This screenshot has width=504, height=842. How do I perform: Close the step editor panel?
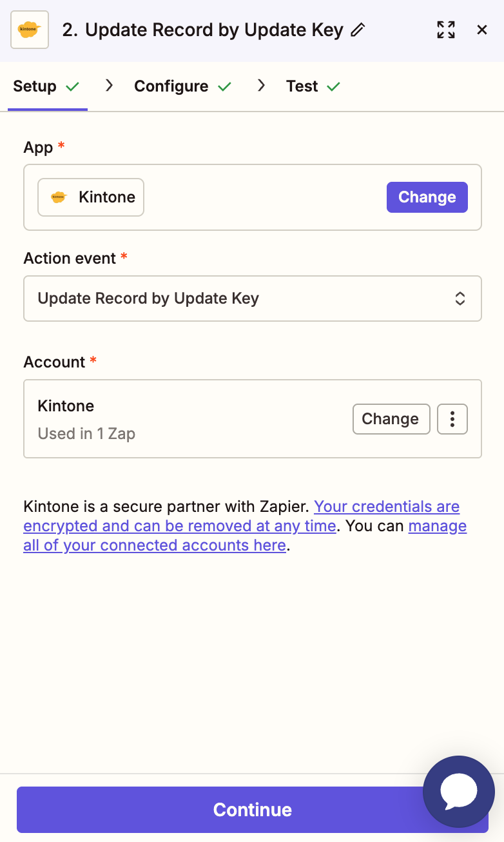click(482, 29)
